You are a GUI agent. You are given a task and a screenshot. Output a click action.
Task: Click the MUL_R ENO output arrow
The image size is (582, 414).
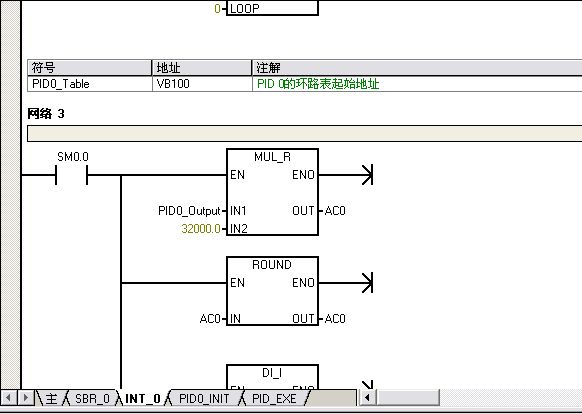(x=367, y=175)
